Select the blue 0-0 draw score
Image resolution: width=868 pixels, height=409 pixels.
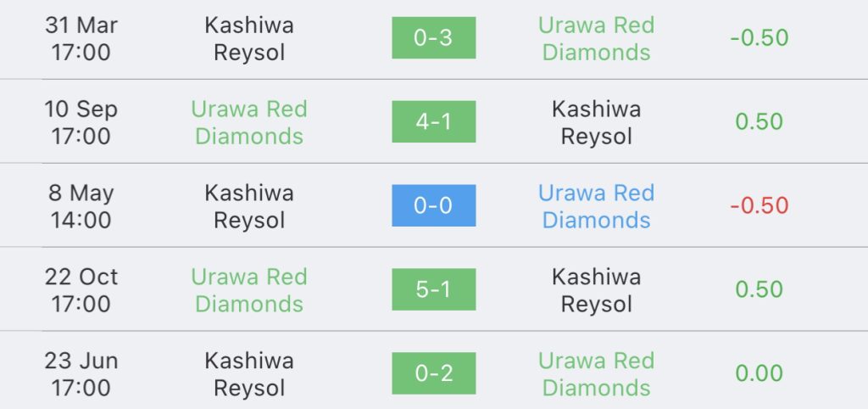tap(433, 205)
